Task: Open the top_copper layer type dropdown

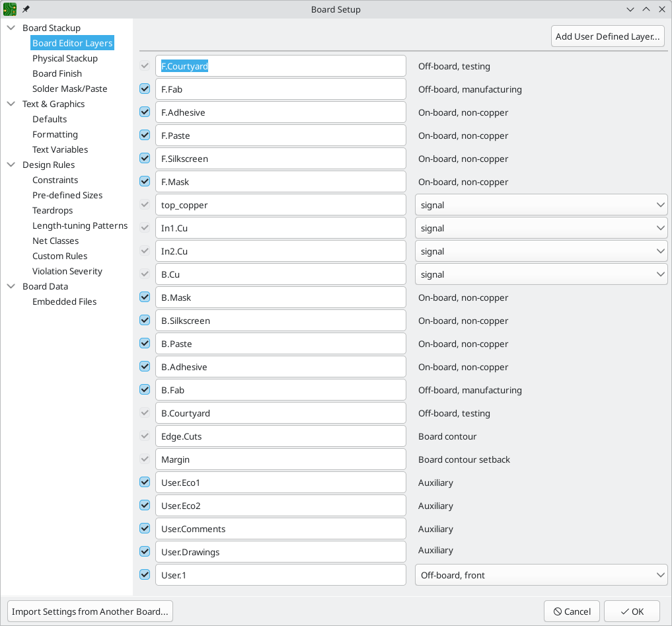Action: pos(541,205)
